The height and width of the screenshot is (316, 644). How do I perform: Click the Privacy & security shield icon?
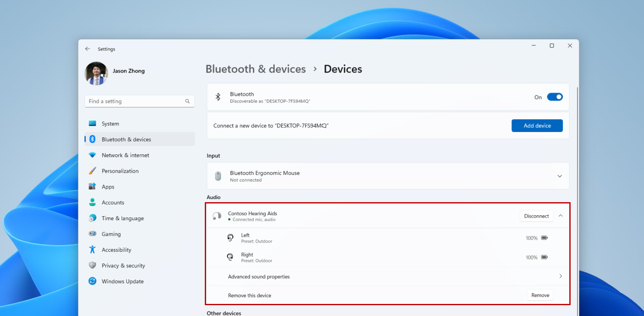(x=93, y=266)
